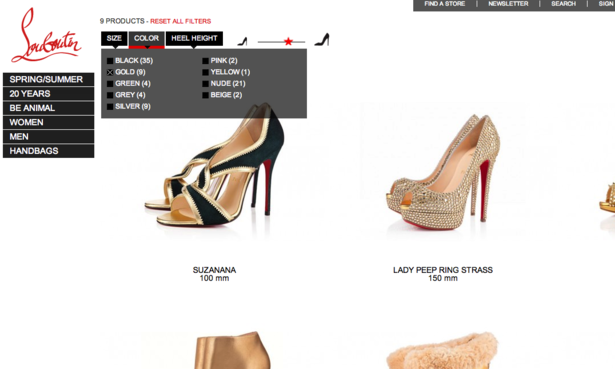Screen dimensions: 615x369
Task: Click the Louboutin signature logo
Action: pyautogui.click(x=46, y=36)
